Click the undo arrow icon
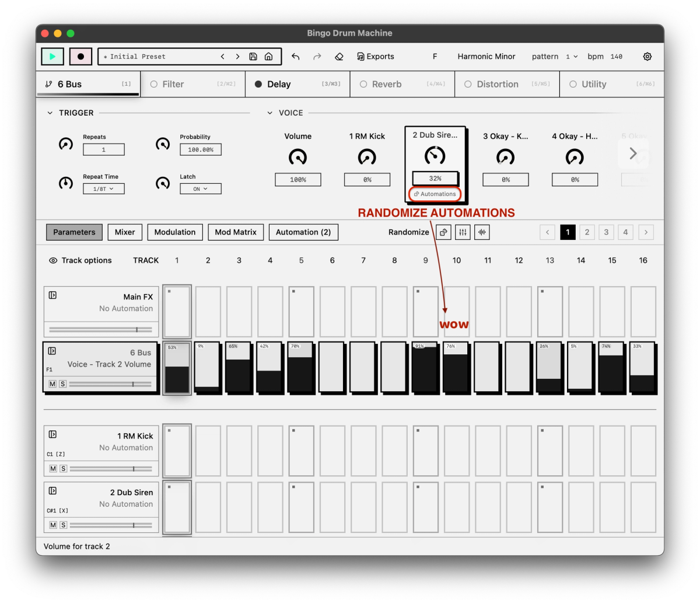This screenshot has height=603, width=700. click(295, 56)
